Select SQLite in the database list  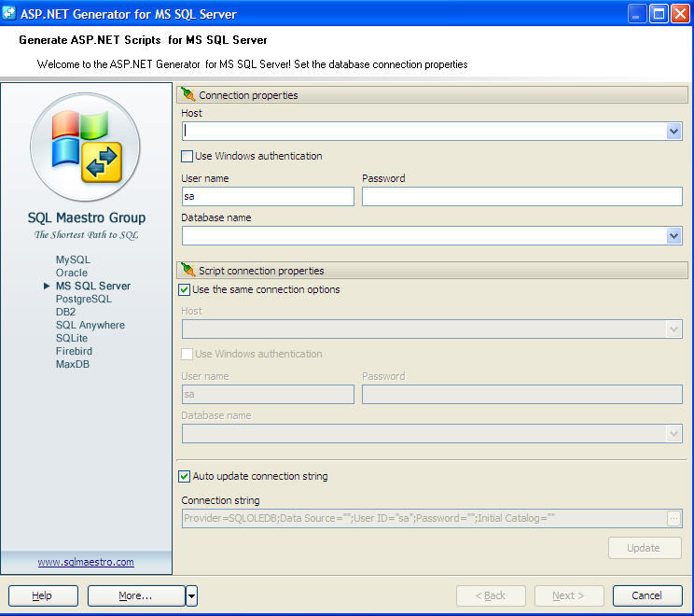click(72, 338)
